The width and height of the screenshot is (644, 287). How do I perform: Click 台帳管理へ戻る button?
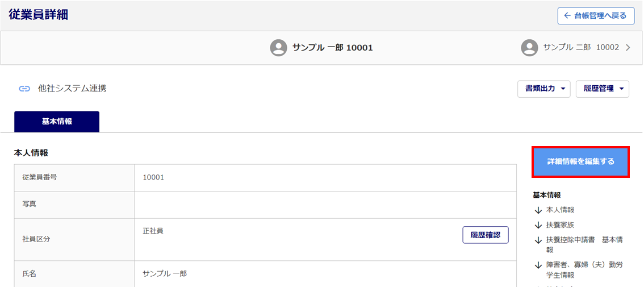click(x=596, y=16)
